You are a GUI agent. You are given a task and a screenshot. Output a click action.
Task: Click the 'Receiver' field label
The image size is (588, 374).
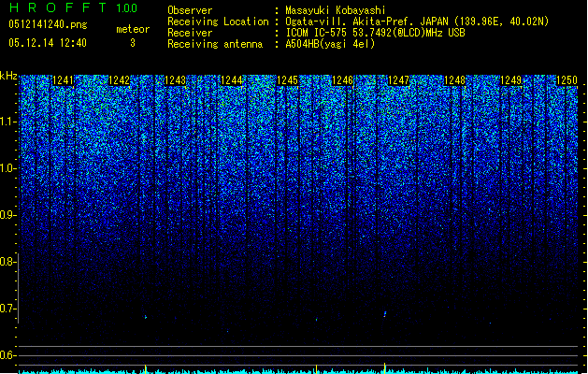click(x=190, y=33)
